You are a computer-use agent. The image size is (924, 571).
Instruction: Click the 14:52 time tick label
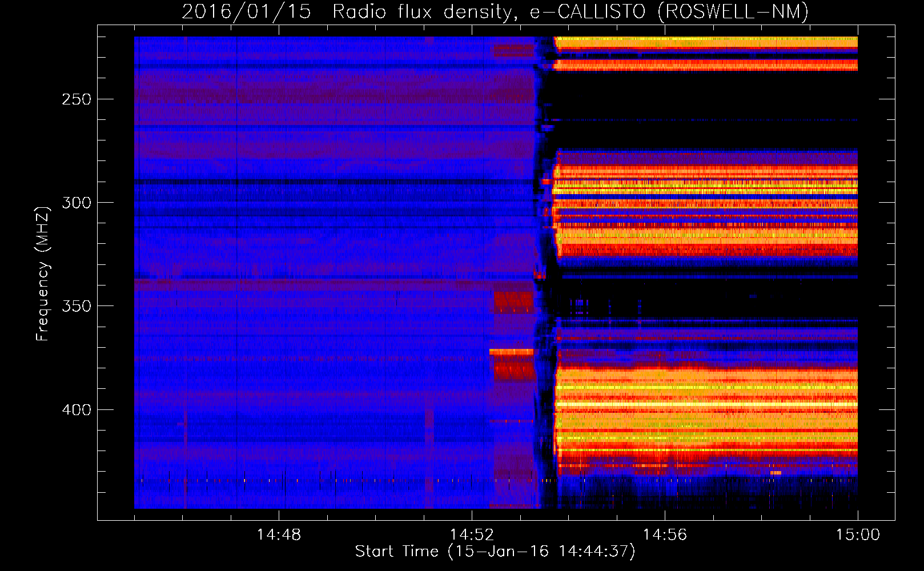tap(472, 535)
